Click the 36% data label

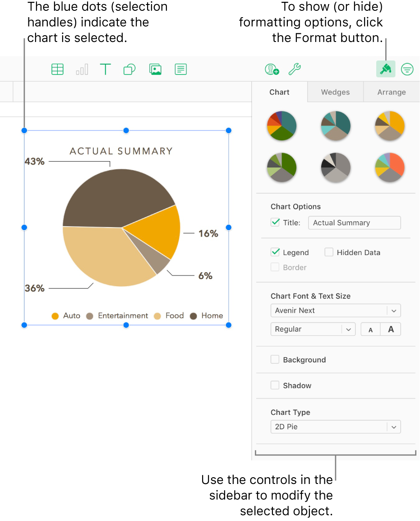[x=35, y=288]
